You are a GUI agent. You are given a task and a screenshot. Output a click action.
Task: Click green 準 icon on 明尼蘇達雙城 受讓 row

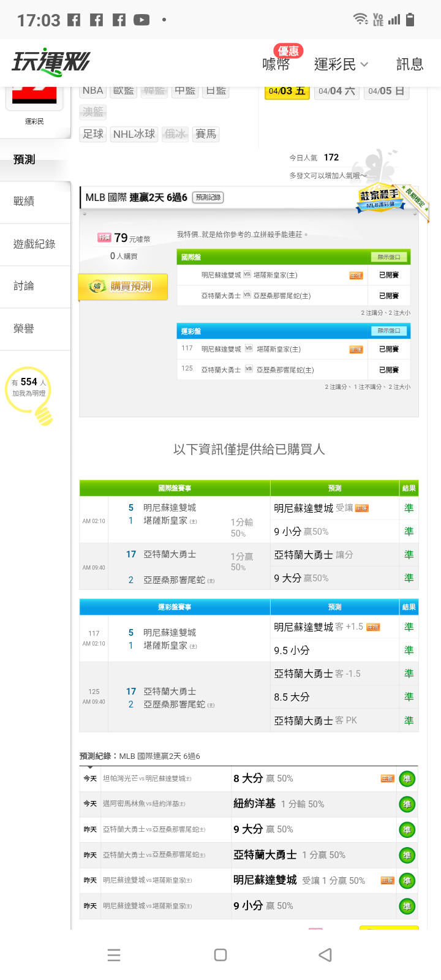407,881
